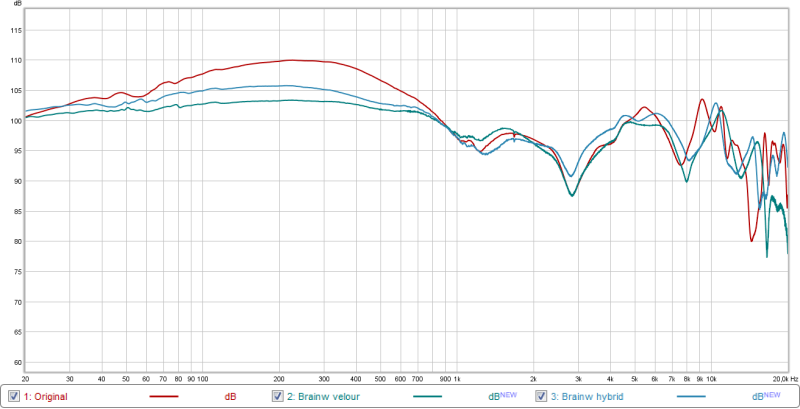800x409 pixels.
Task: Click the '20.0k Hz' label on frequency axis
Action: pos(783,380)
